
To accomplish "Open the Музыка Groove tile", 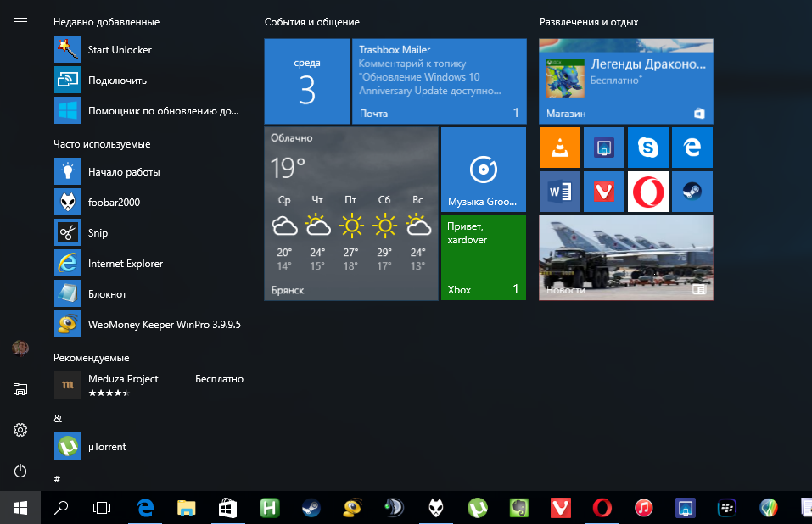I will [x=483, y=170].
